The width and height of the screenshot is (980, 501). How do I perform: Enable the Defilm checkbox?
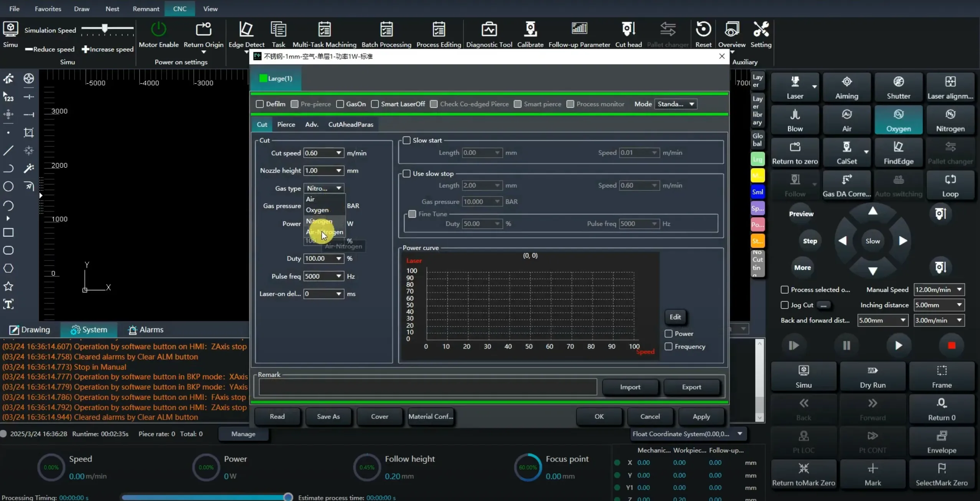pos(260,104)
